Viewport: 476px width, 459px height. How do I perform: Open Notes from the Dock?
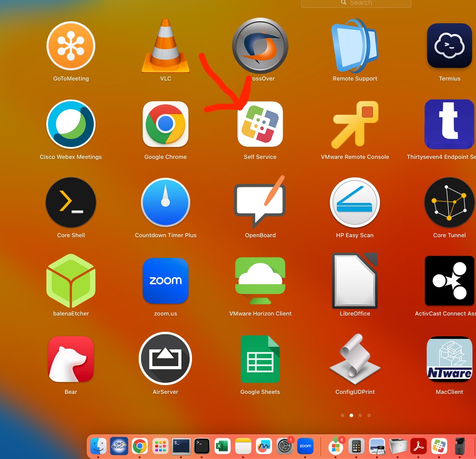click(243, 446)
